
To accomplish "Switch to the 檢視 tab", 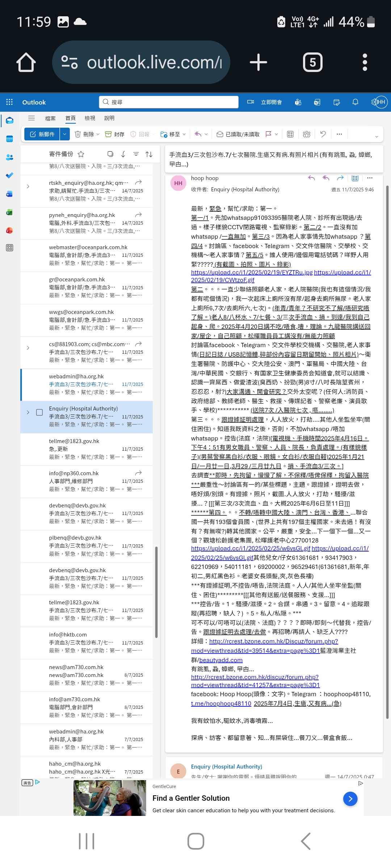I will [x=90, y=118].
